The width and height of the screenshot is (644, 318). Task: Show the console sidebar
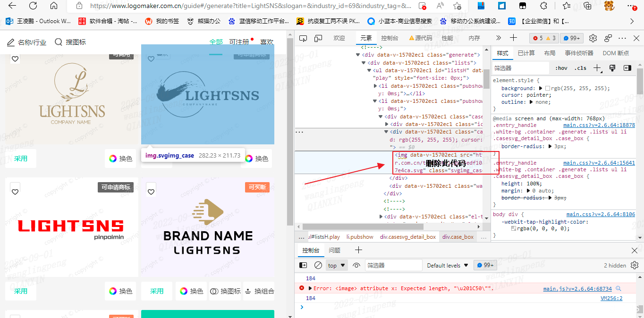pyautogui.click(x=304, y=265)
